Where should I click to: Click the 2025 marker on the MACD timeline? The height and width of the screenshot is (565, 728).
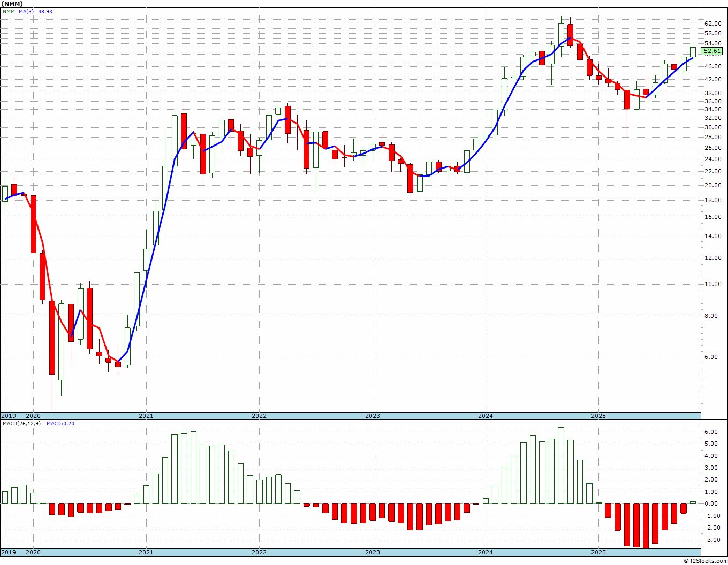598,552
